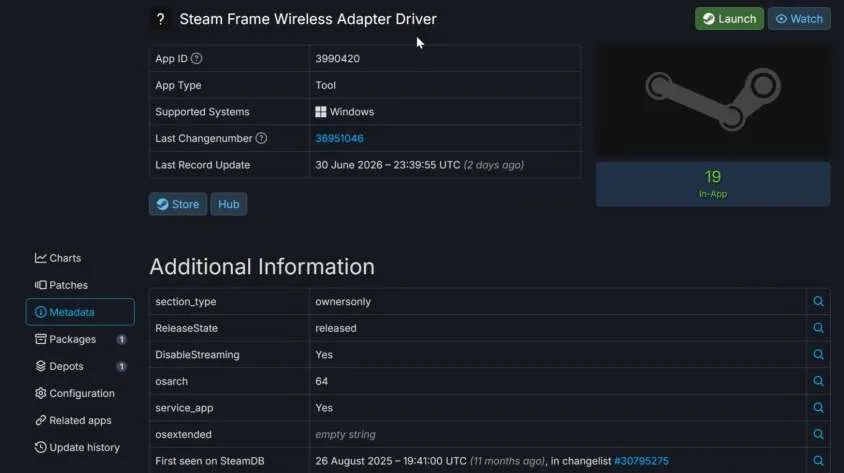This screenshot has height=473, width=844.
Task: Search the ReleaseState key via magnifier icon
Action: pos(818,328)
